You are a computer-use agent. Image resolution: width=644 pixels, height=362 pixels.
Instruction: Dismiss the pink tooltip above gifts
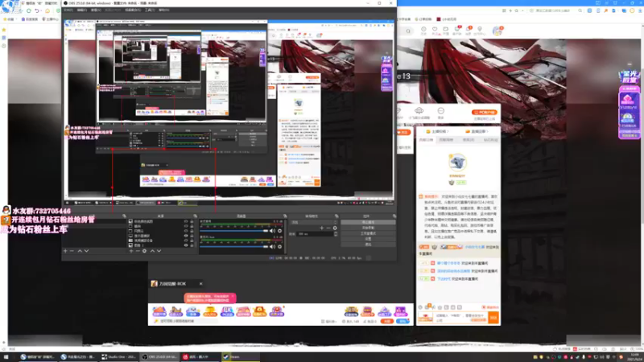coord(233,296)
